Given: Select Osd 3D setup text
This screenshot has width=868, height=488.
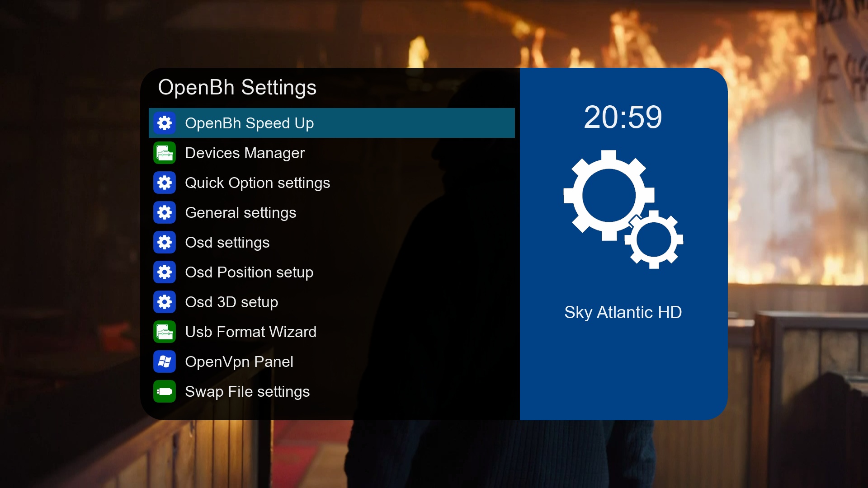Looking at the screenshot, I should coord(231,302).
